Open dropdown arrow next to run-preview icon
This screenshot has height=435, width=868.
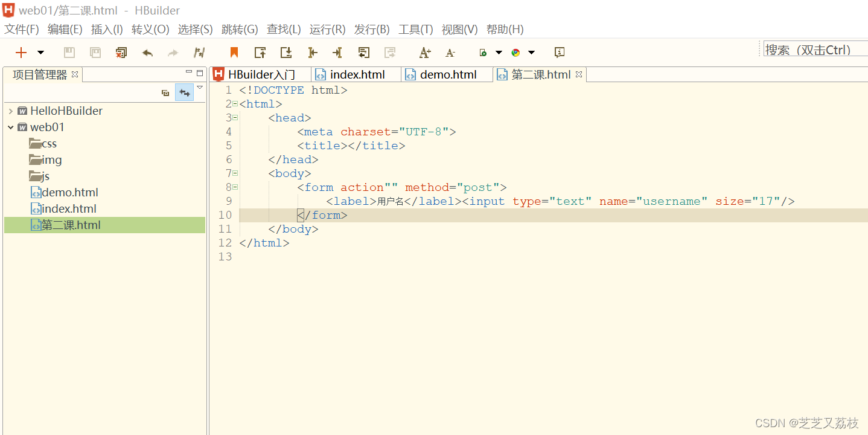499,53
